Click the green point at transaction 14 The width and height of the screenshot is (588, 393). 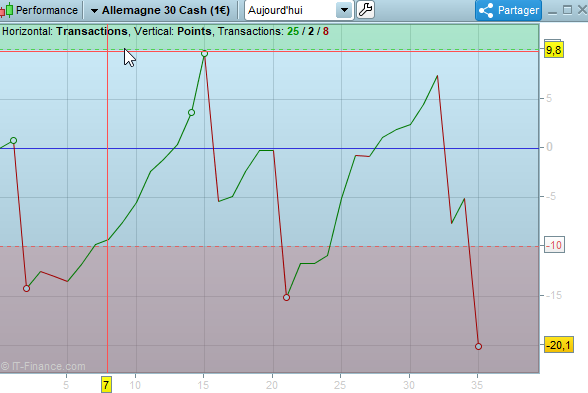pos(191,112)
